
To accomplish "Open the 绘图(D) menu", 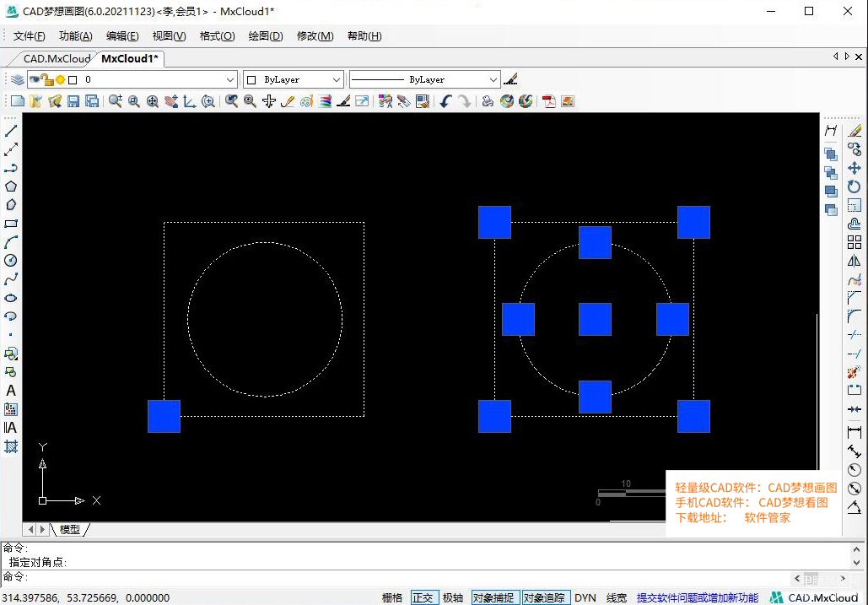I will point(266,36).
